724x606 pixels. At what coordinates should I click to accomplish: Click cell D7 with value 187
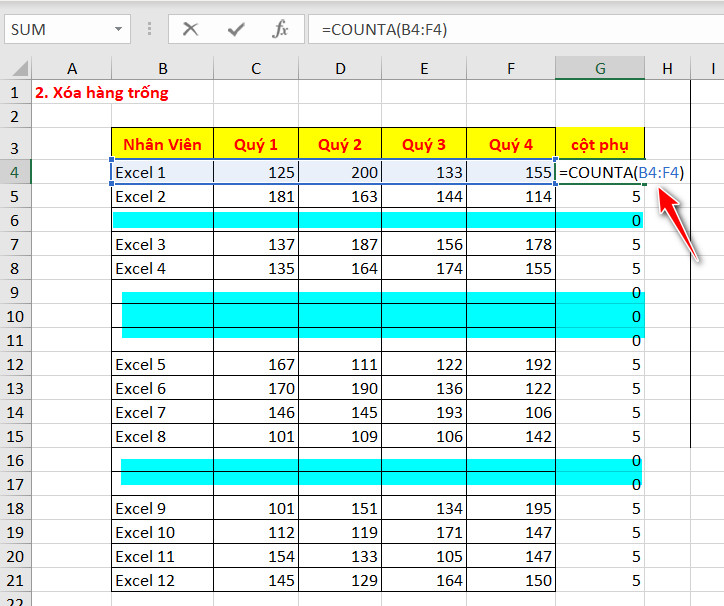(340, 244)
